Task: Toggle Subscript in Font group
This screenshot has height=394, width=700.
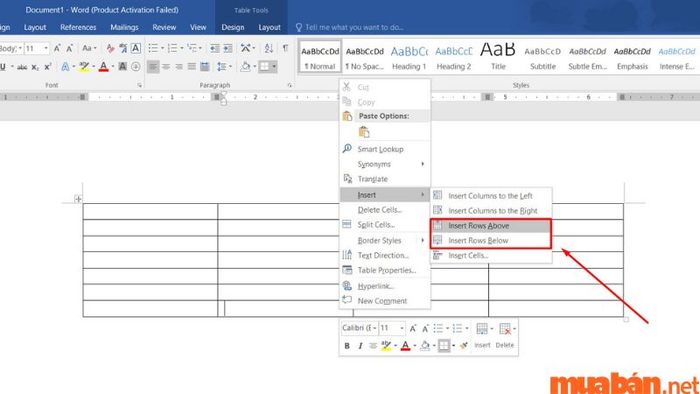Action: (x=35, y=67)
